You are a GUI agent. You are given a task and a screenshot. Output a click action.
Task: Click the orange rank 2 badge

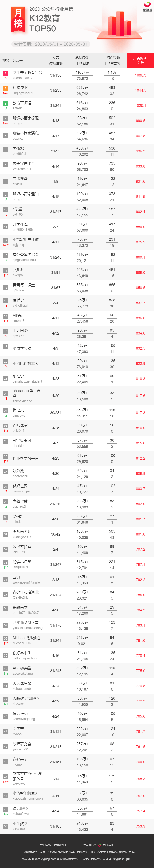click(5, 88)
